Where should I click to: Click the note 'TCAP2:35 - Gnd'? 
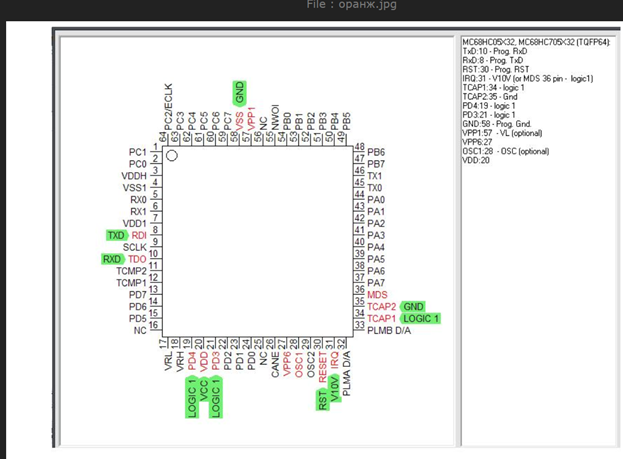pos(490,97)
